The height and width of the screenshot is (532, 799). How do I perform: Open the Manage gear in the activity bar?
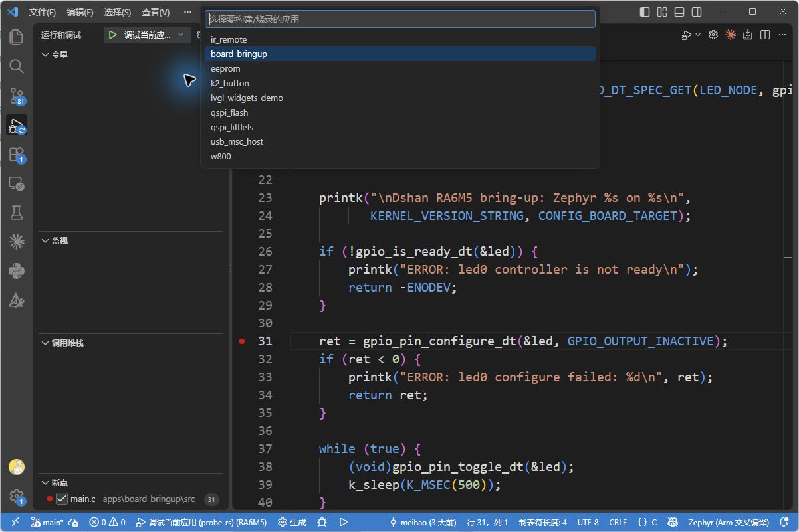pyautogui.click(x=16, y=496)
